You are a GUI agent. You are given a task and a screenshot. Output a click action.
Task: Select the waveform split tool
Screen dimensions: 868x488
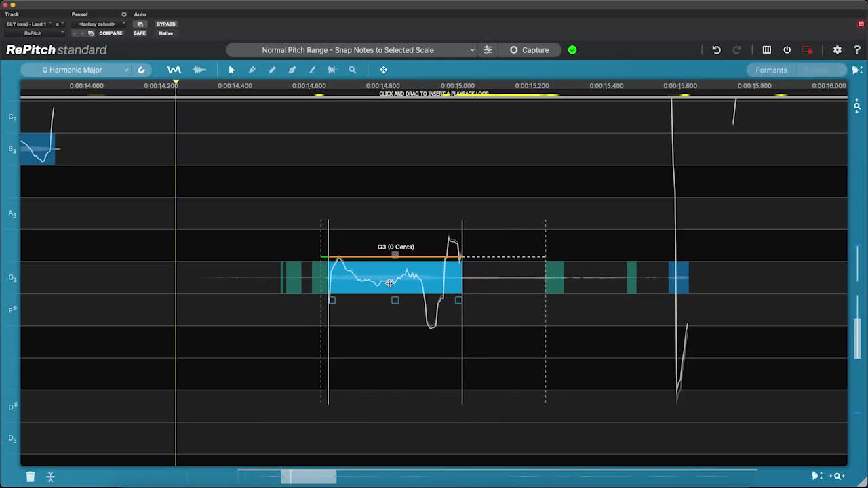click(332, 70)
